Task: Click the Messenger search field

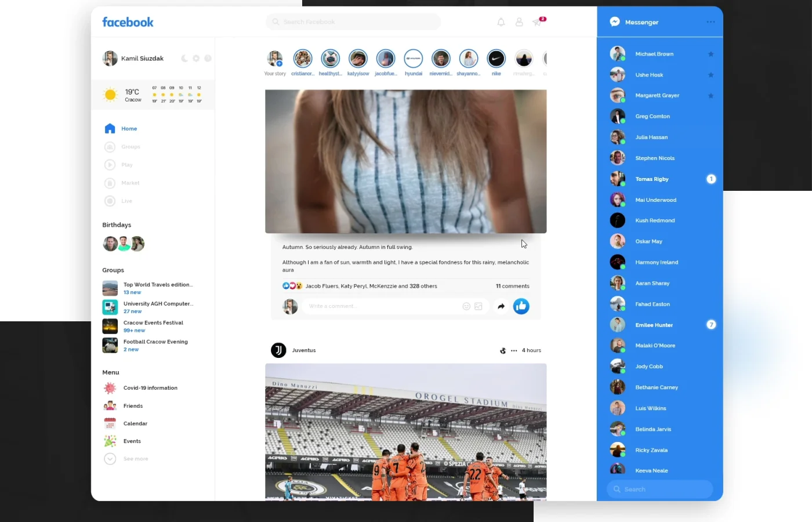Action: (x=659, y=489)
